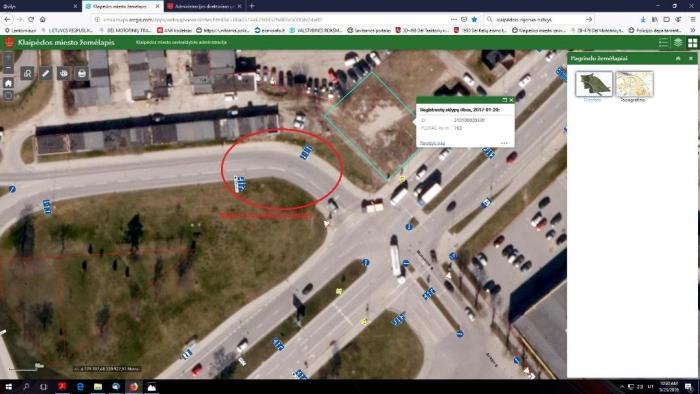Click the zoom-to link in popup
Viewport: 700px width, 394px height.
tap(432, 143)
